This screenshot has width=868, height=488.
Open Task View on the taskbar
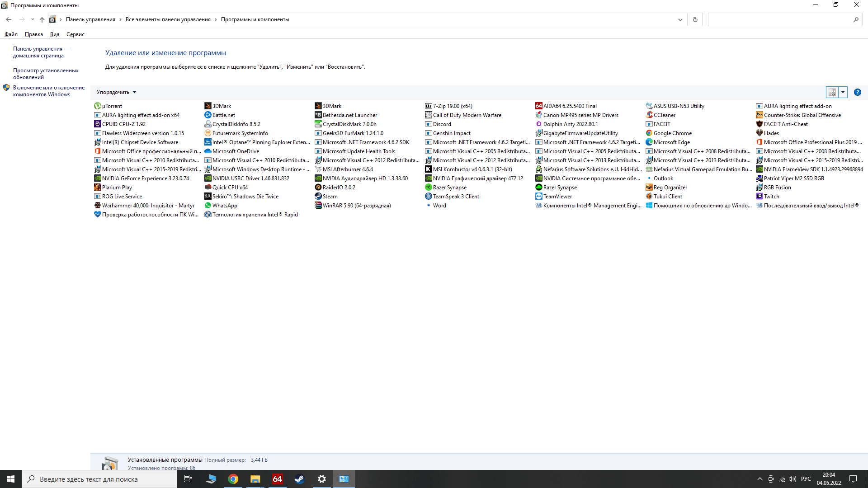point(188,479)
